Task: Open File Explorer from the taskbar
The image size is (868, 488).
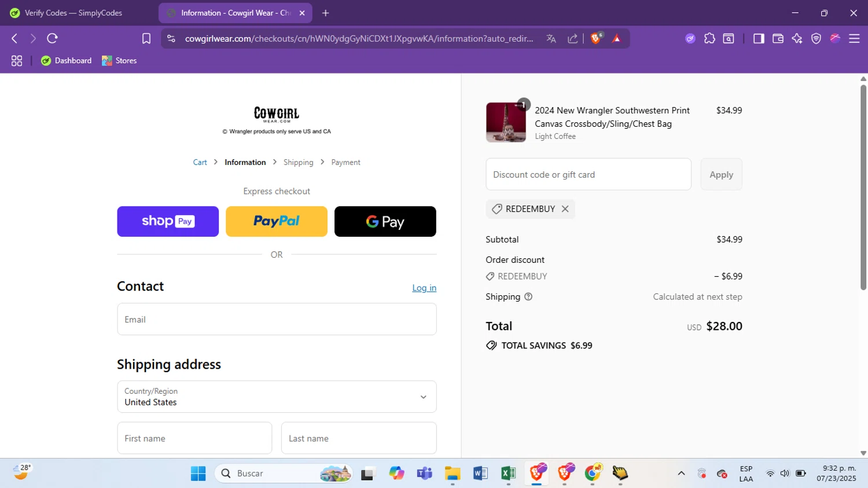Action: [452, 474]
